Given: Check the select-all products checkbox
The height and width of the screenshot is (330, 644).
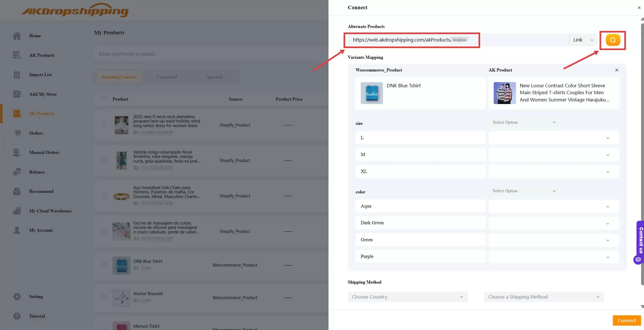Looking at the screenshot, I should (104, 98).
